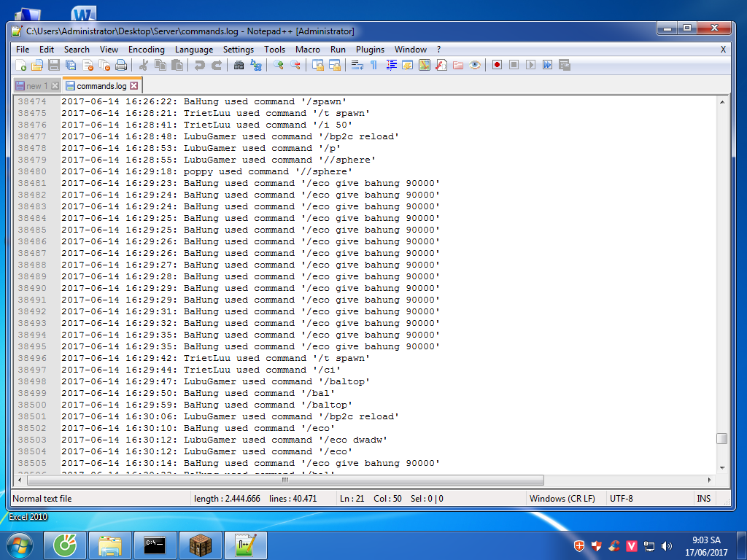
Task: Open Folder as Workspace icon
Action: 458,65
